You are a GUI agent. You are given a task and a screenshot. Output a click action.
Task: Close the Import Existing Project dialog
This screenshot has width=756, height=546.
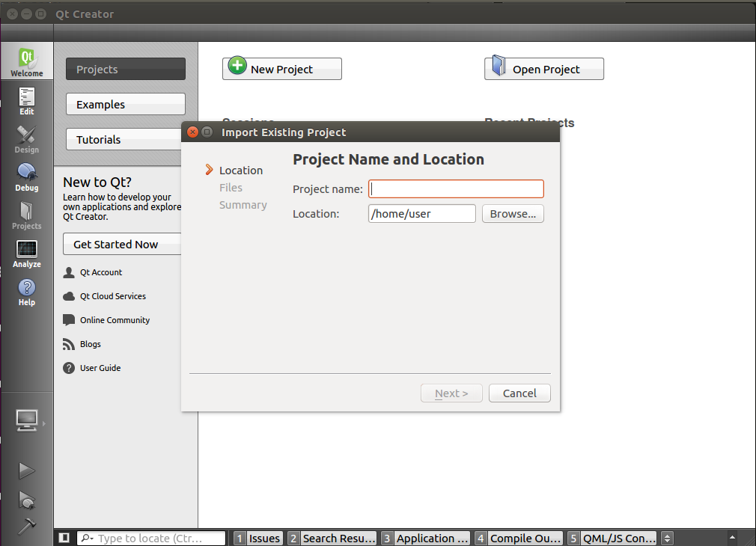pyautogui.click(x=193, y=132)
